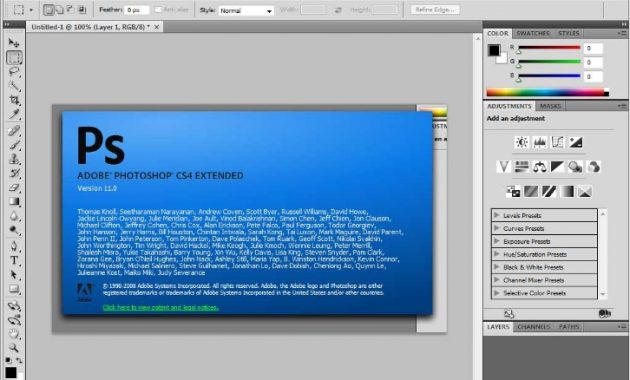
Task: Choose Intersect with selection mode
Action: coord(82,10)
